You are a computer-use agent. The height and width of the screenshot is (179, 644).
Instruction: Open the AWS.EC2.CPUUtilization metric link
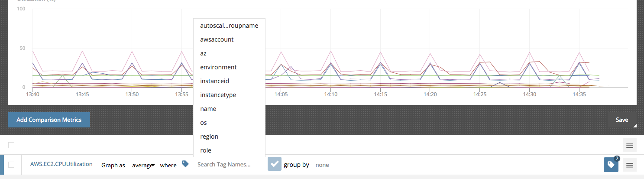pyautogui.click(x=61, y=164)
